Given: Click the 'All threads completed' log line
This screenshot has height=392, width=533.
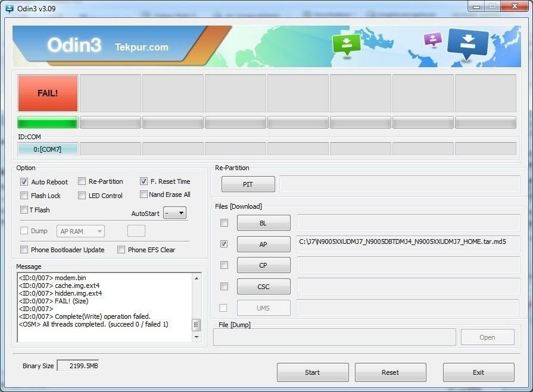Looking at the screenshot, I should click(x=93, y=324).
